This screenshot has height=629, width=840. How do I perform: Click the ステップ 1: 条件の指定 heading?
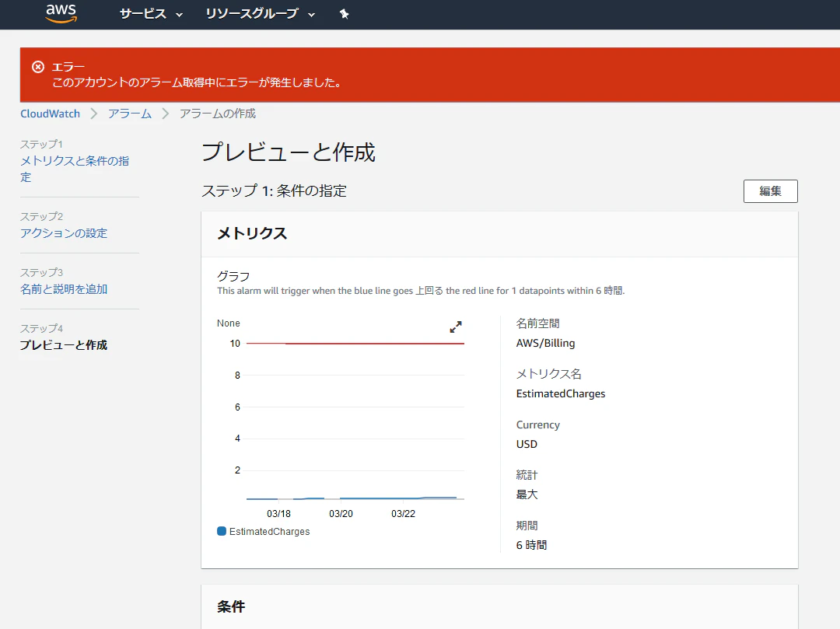click(274, 191)
